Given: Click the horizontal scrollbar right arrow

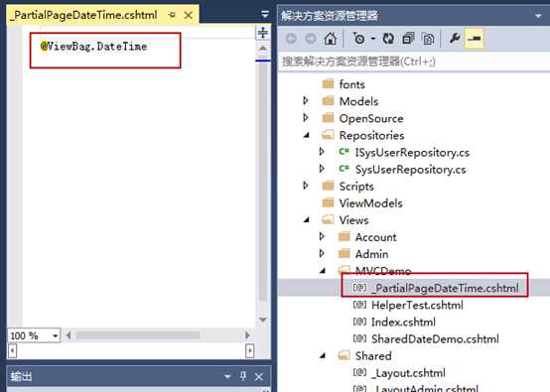Looking at the screenshot, I should [247, 335].
